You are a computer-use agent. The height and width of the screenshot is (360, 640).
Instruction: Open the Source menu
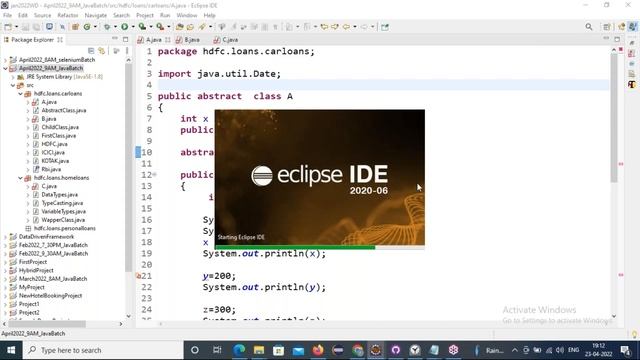point(42,15)
